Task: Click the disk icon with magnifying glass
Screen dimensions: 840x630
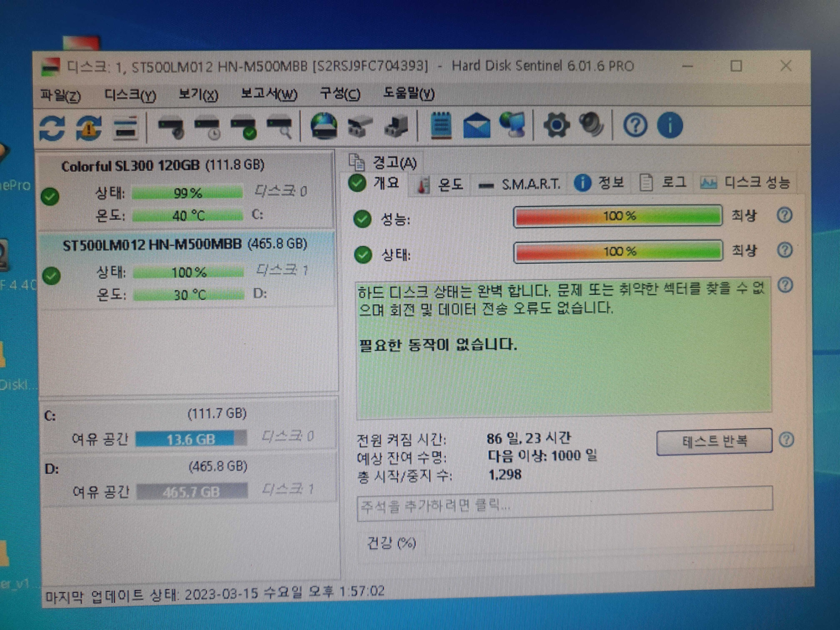Action: [280, 128]
